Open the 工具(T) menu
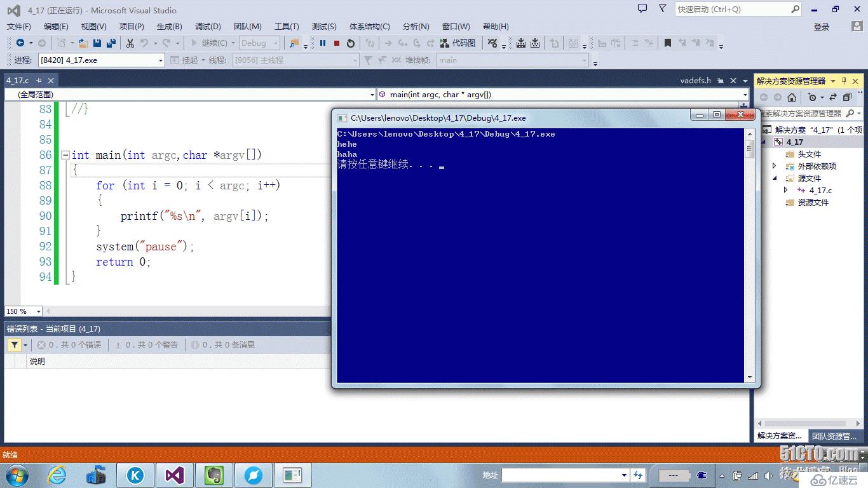Image resolution: width=868 pixels, height=488 pixels. click(287, 26)
